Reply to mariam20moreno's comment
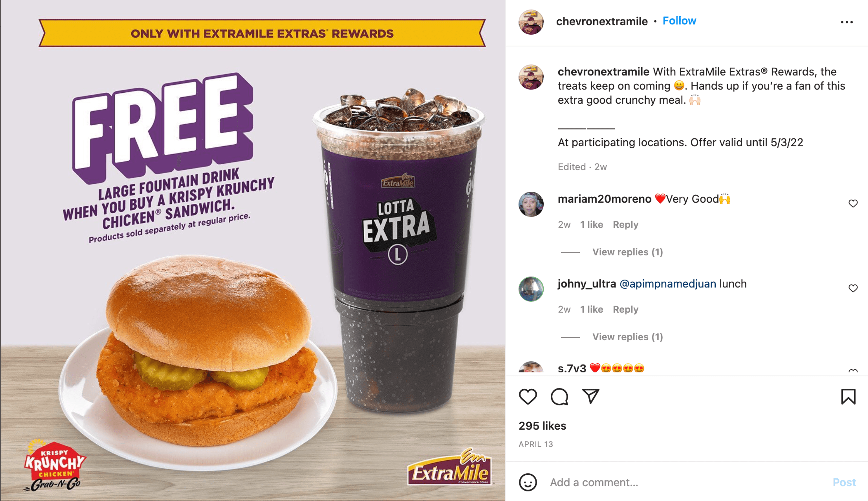The image size is (868, 501). click(x=625, y=224)
